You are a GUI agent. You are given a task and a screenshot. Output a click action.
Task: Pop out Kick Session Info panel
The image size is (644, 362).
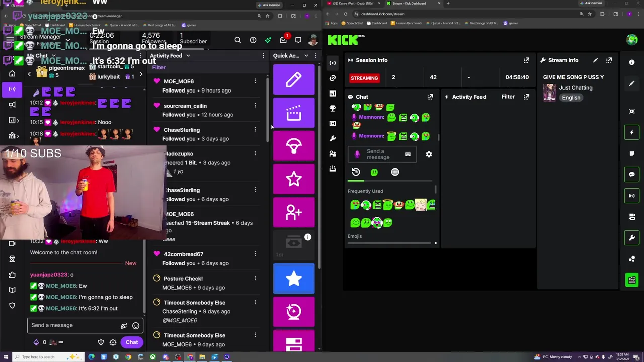[x=526, y=60]
